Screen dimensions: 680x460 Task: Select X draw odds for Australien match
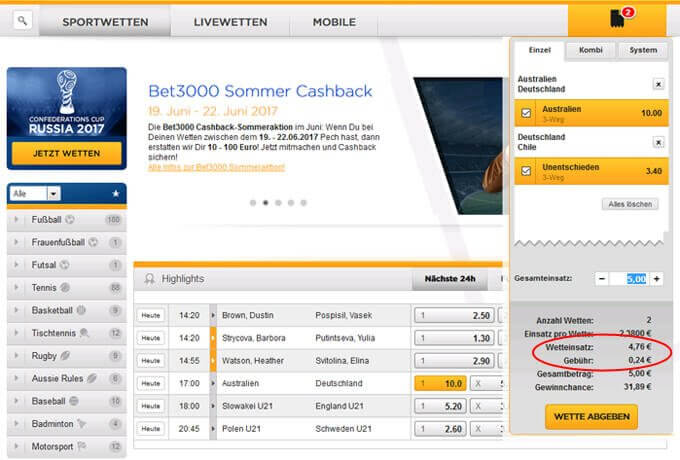487,383
